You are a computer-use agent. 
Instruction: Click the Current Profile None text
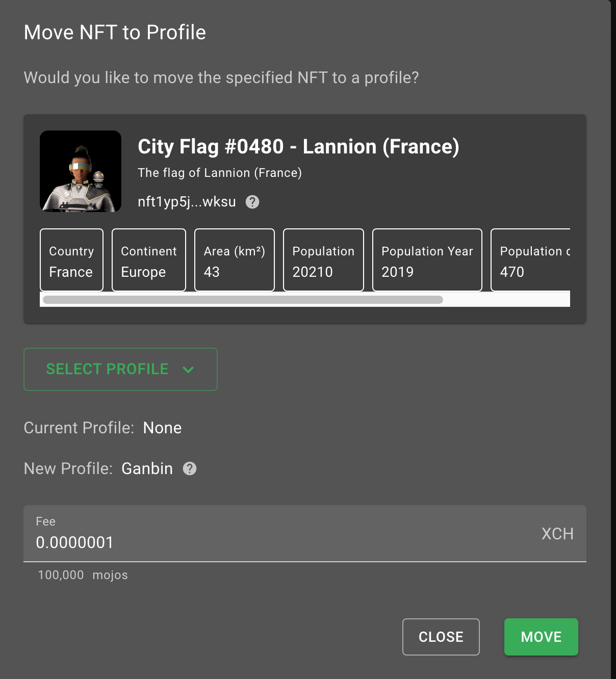tap(162, 428)
